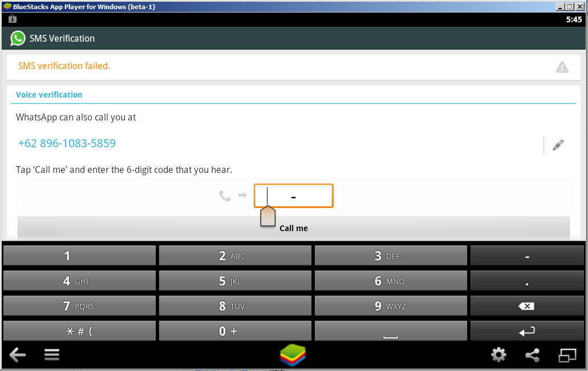Tap keypad key 9 WXYZ
Screen dimensions: 588x371
[x=391, y=306]
